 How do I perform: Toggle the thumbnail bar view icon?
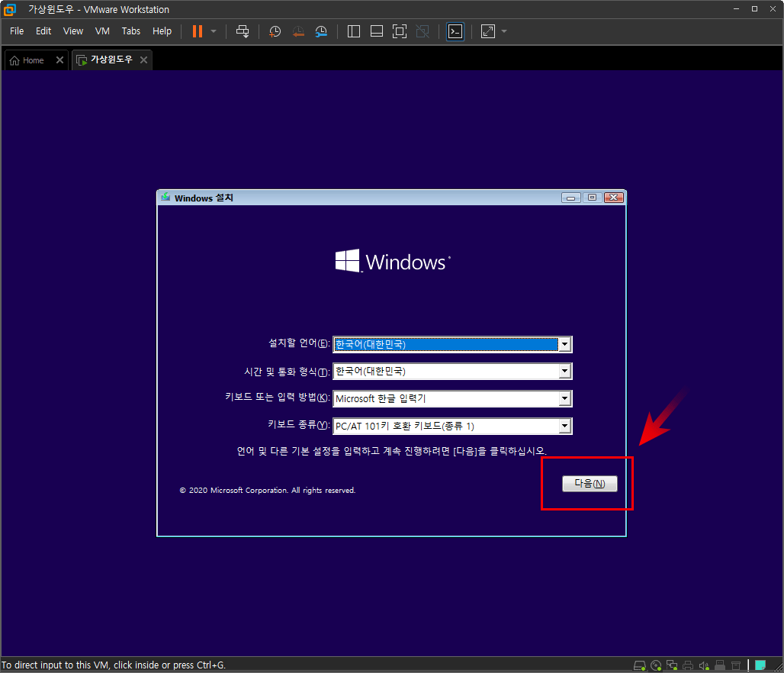click(377, 31)
